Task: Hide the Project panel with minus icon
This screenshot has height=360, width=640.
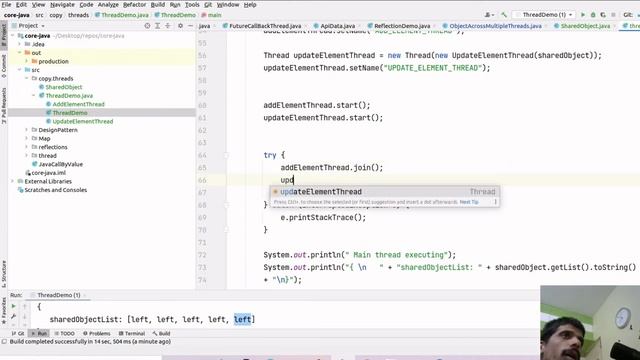Action: tap(190, 26)
